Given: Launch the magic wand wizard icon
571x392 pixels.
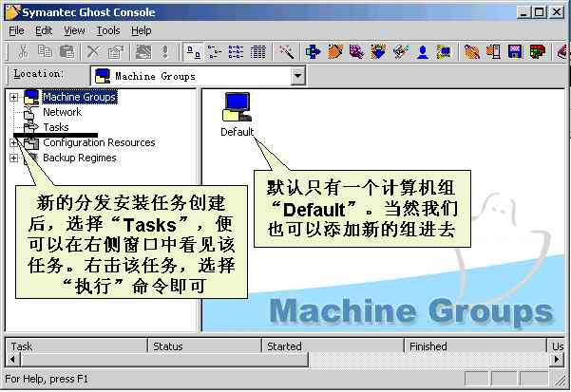Looking at the screenshot, I should (287, 52).
